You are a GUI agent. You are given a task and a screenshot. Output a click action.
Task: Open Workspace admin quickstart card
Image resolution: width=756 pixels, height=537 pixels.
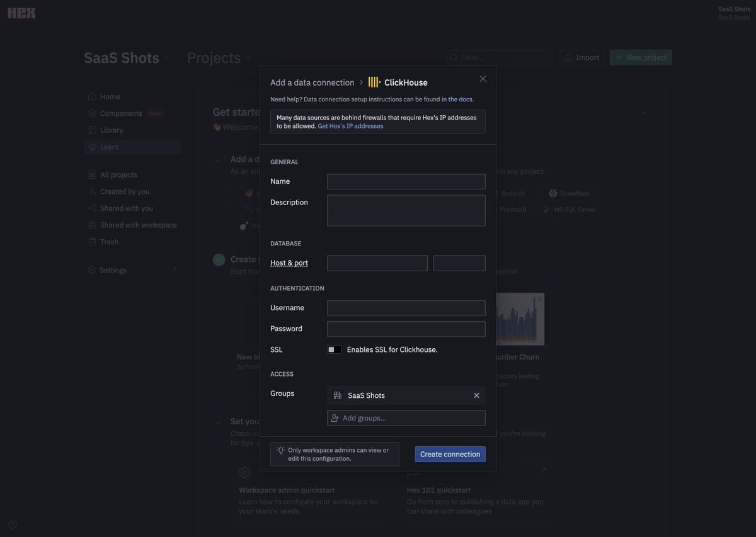pos(309,492)
